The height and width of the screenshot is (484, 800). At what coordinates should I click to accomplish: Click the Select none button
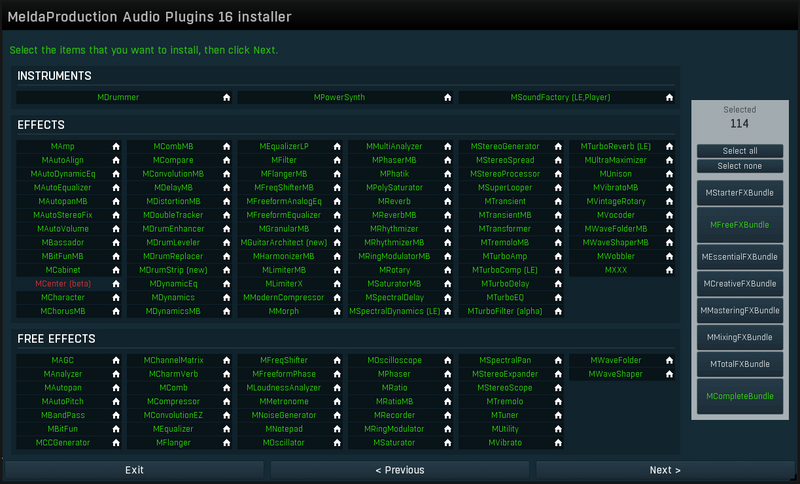(x=740, y=166)
